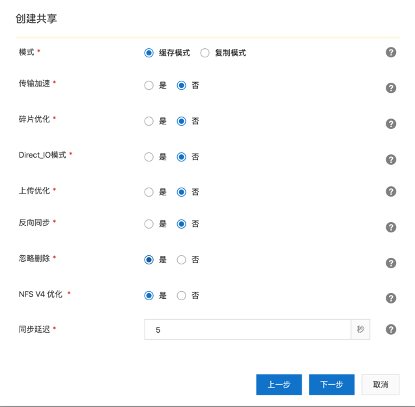Click the 同步延迟 input field
The height and width of the screenshot is (407, 415).
[x=247, y=329]
